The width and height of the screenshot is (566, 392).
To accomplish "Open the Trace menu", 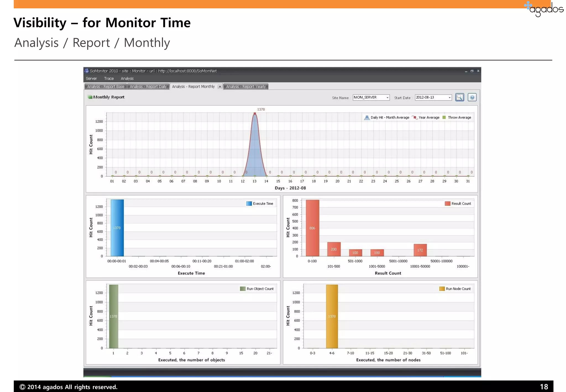I will coord(109,79).
